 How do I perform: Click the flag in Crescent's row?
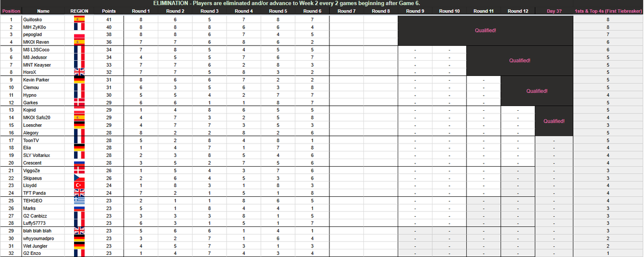point(79,162)
